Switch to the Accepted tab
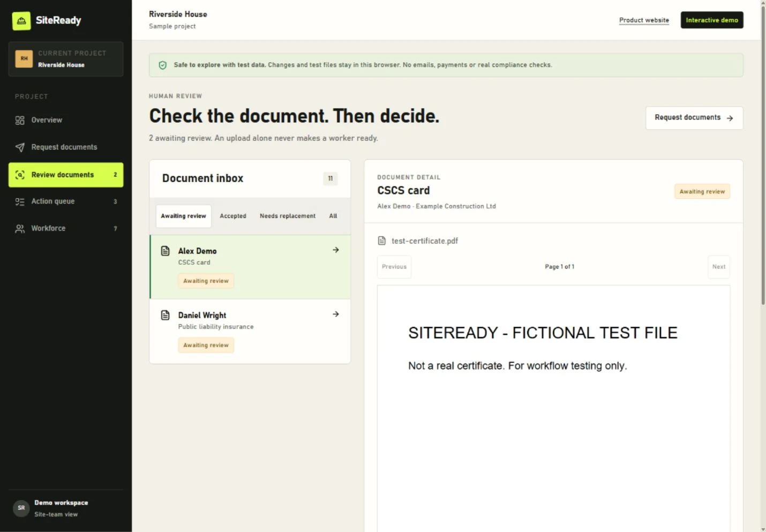 (x=233, y=216)
